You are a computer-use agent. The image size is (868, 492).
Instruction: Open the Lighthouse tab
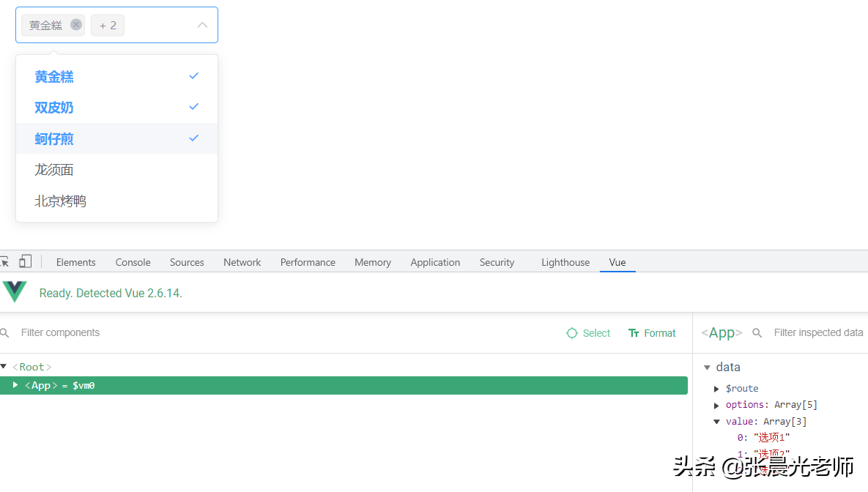coord(565,262)
